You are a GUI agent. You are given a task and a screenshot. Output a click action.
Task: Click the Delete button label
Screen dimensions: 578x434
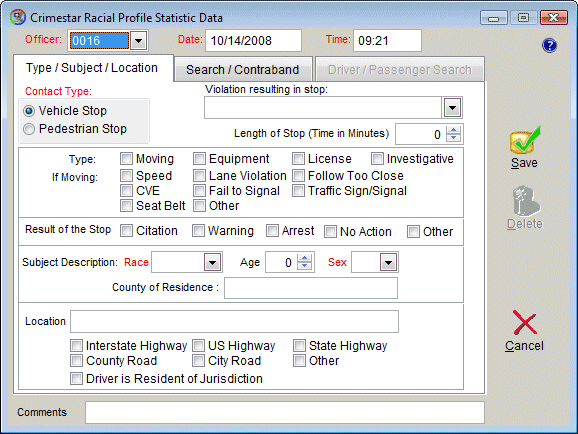[x=525, y=224]
